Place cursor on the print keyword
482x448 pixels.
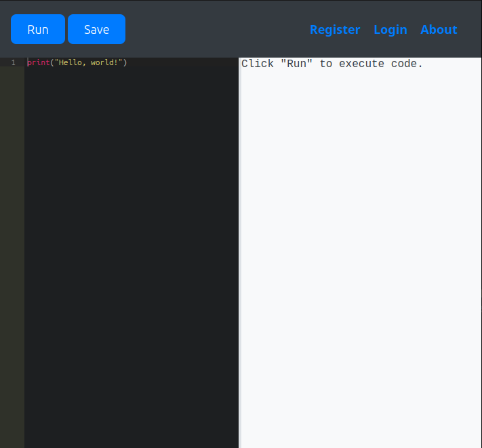coord(38,62)
